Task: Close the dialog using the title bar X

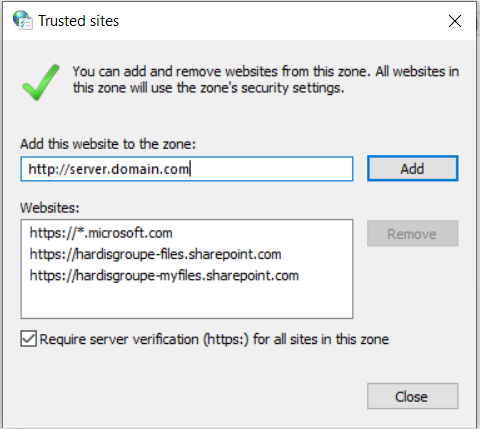Action: point(455,21)
